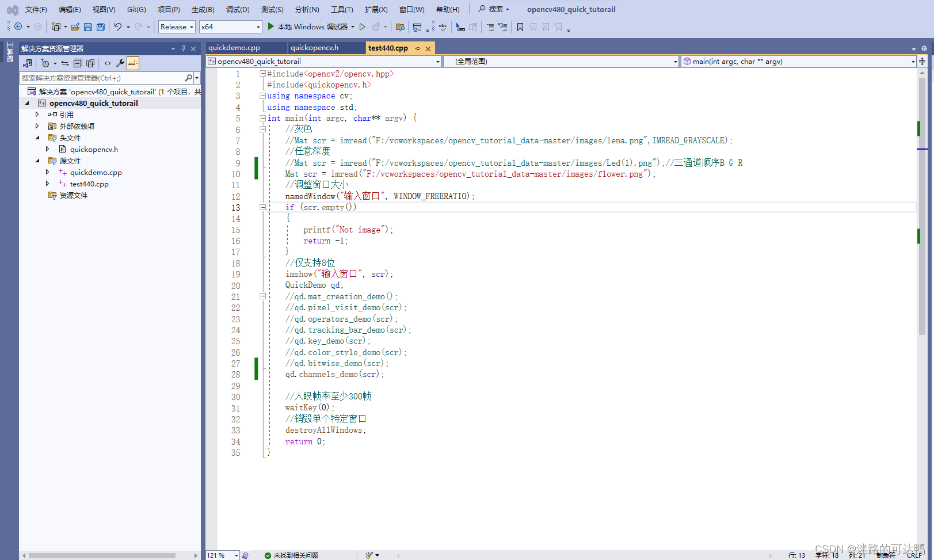Expand the 引用 tree node

(x=37, y=115)
